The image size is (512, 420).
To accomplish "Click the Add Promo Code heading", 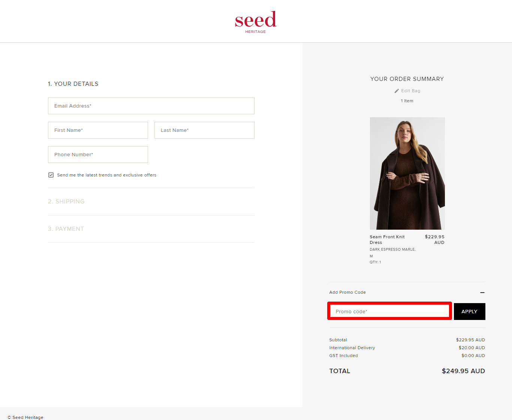I will 347,292.
